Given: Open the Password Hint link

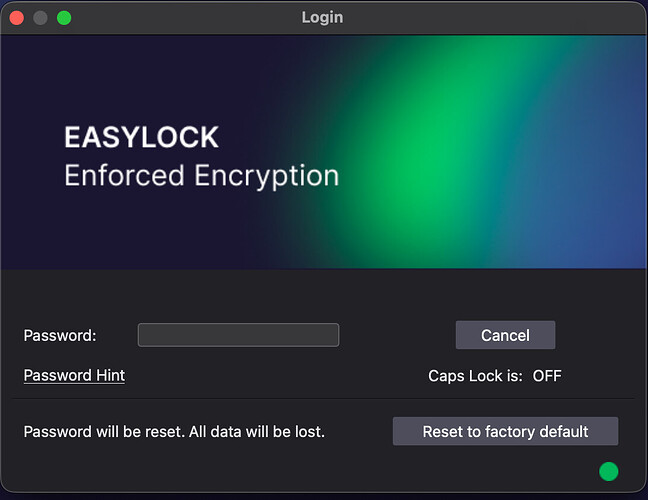Looking at the screenshot, I should click(x=74, y=376).
